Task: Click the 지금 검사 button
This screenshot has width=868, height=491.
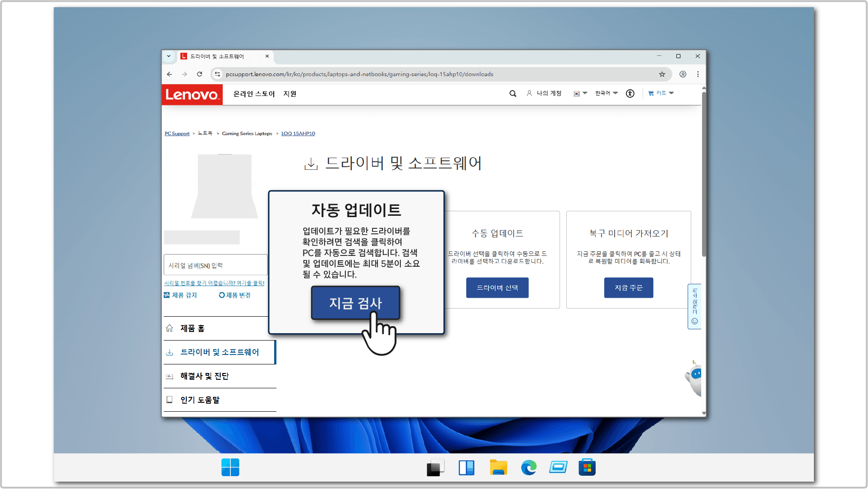Action: click(355, 303)
